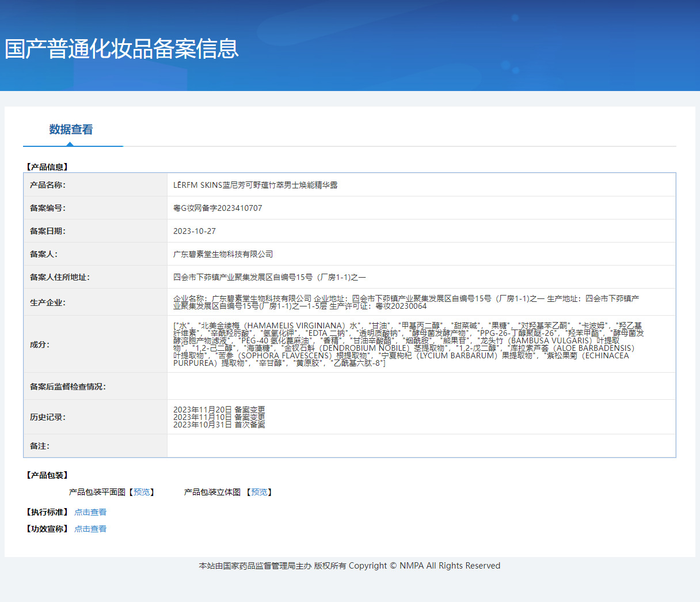Click the 产品包装立体图 label
The height and width of the screenshot is (602, 700).
(212, 492)
